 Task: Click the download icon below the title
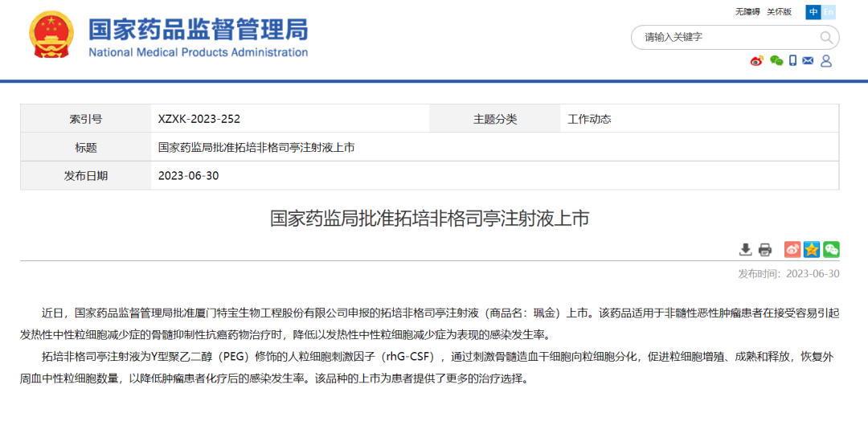pyautogui.click(x=746, y=250)
